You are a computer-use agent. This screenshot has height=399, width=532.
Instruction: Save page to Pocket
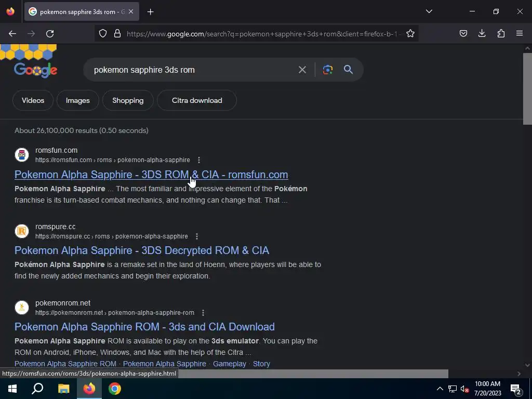point(463,33)
